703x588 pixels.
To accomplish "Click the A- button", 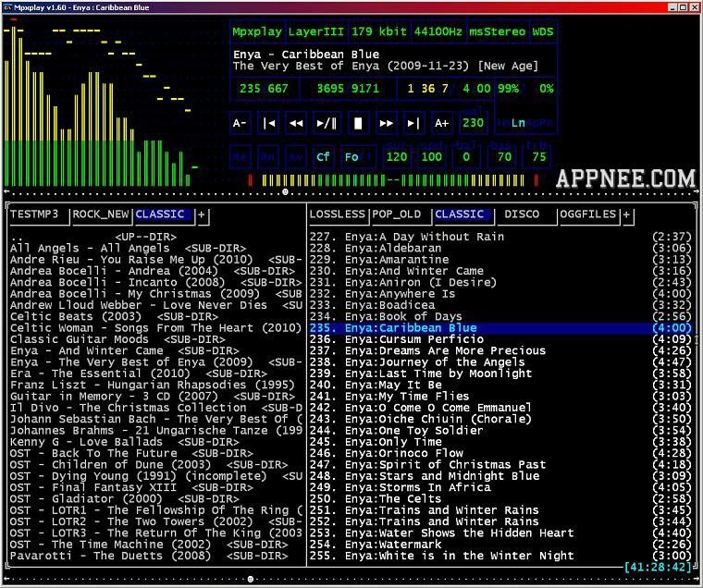I will (x=240, y=123).
